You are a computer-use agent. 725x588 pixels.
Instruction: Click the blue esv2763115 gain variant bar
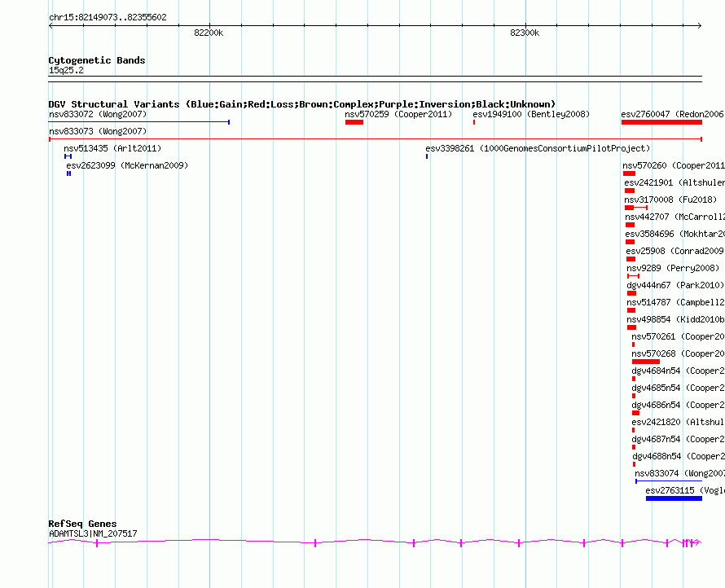pyautogui.click(x=673, y=498)
